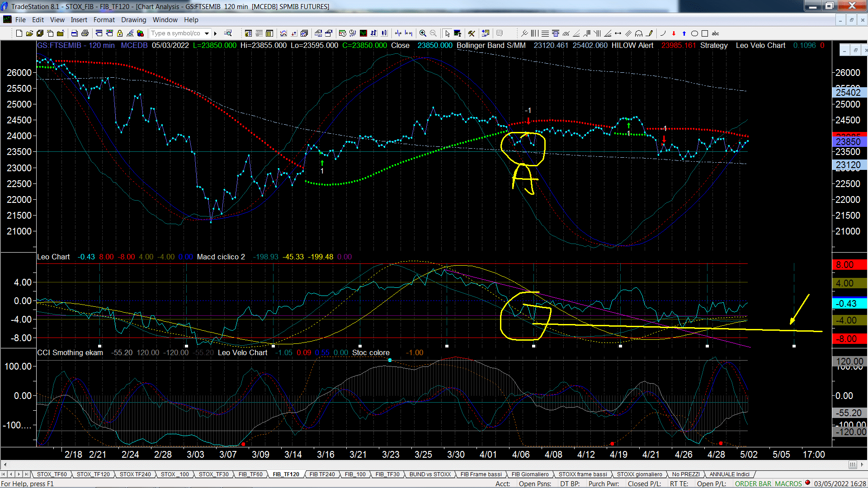Switch to the FIB TF240 tab
This screenshot has height=488, width=868.
coord(322,474)
